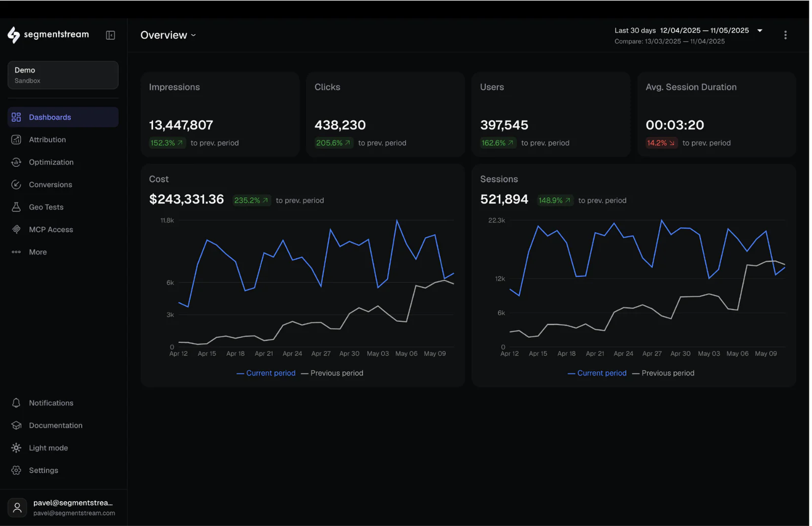Click the Conversions icon in sidebar
This screenshot has height=526, width=812.
tap(16, 185)
